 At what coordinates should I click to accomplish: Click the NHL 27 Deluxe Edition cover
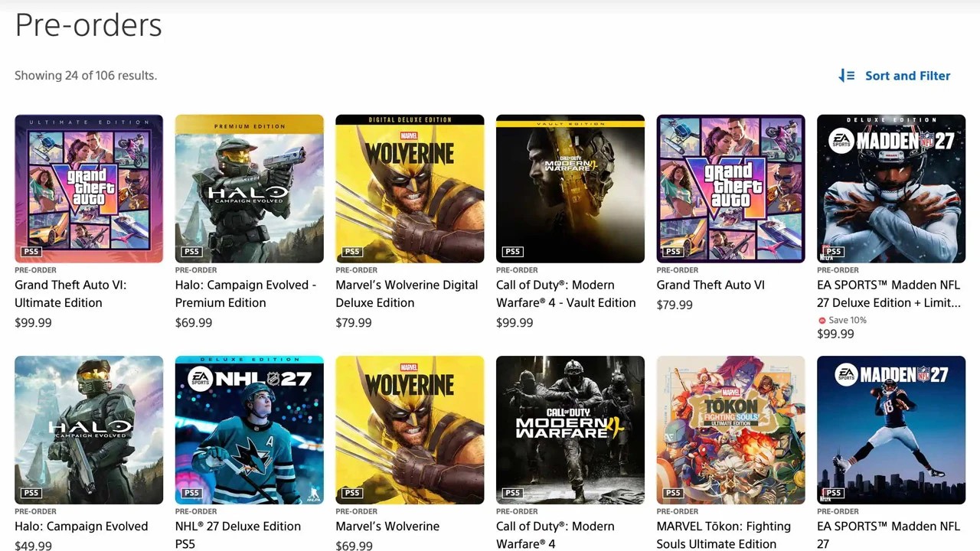(x=250, y=430)
